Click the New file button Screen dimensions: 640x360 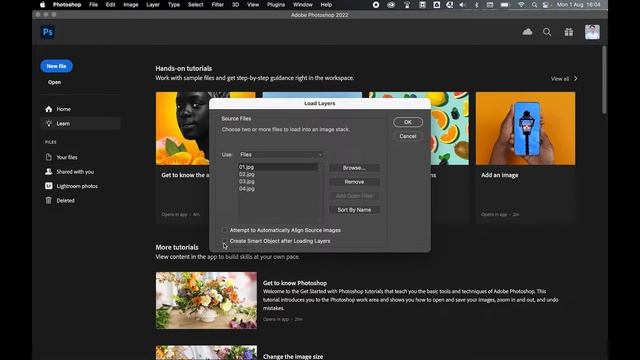point(56,66)
